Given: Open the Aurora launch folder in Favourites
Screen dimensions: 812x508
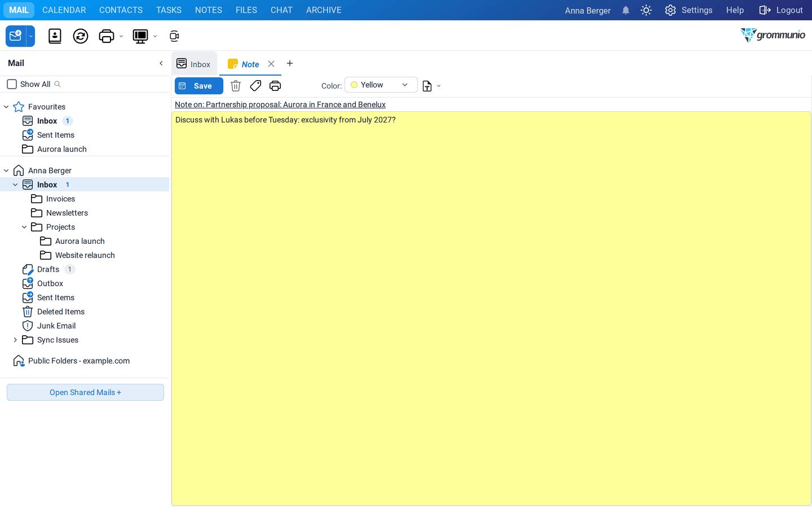Looking at the screenshot, I should (62, 149).
